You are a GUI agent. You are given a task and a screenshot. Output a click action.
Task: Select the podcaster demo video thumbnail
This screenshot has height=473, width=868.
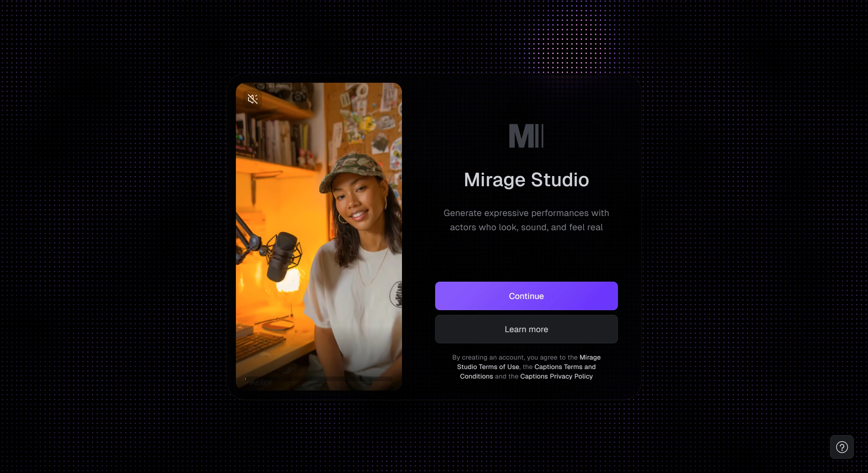click(319, 237)
